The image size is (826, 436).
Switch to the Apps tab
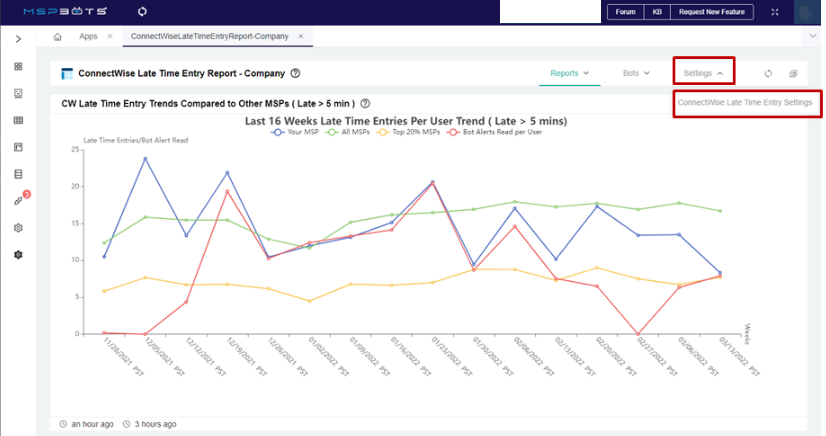pyautogui.click(x=88, y=36)
